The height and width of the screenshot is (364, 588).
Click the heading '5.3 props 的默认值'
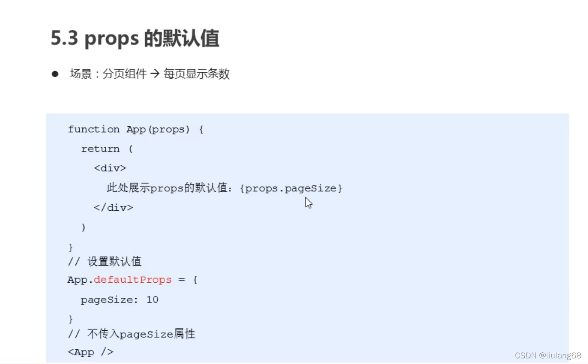(x=135, y=39)
